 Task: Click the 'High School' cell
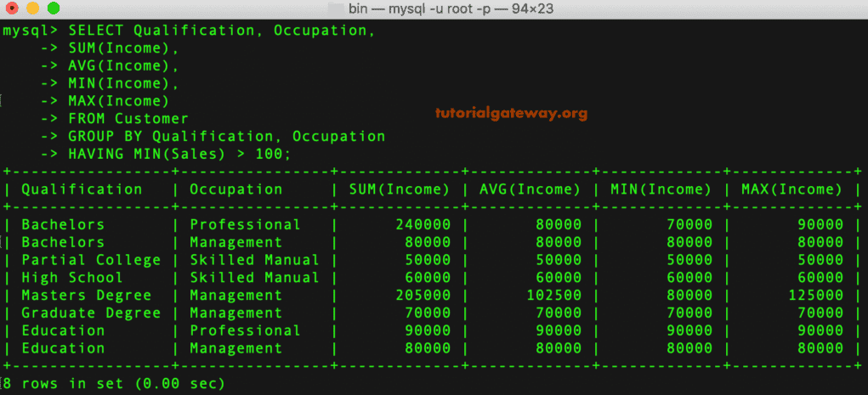[72, 278]
